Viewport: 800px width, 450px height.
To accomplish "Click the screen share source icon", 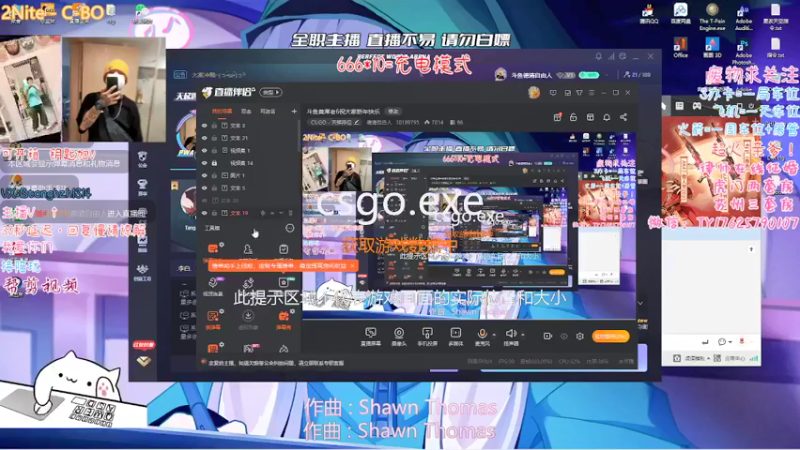I will (371, 336).
